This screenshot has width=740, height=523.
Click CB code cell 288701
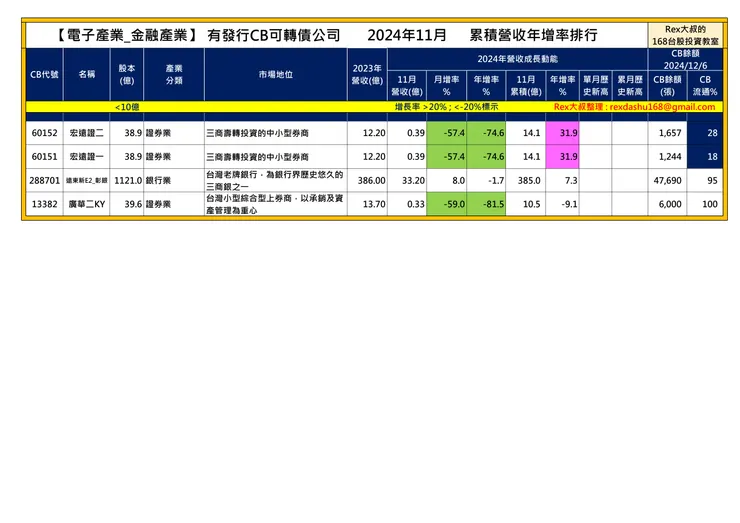[x=44, y=180]
